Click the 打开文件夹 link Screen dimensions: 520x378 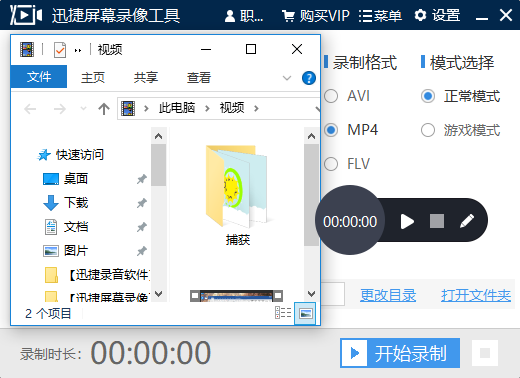coord(476,295)
